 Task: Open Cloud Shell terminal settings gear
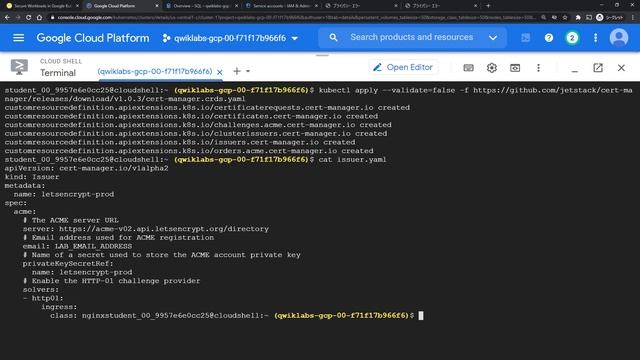pos(491,68)
